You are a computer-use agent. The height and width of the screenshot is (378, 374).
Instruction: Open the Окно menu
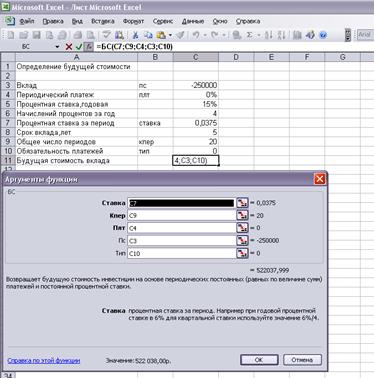pos(220,21)
